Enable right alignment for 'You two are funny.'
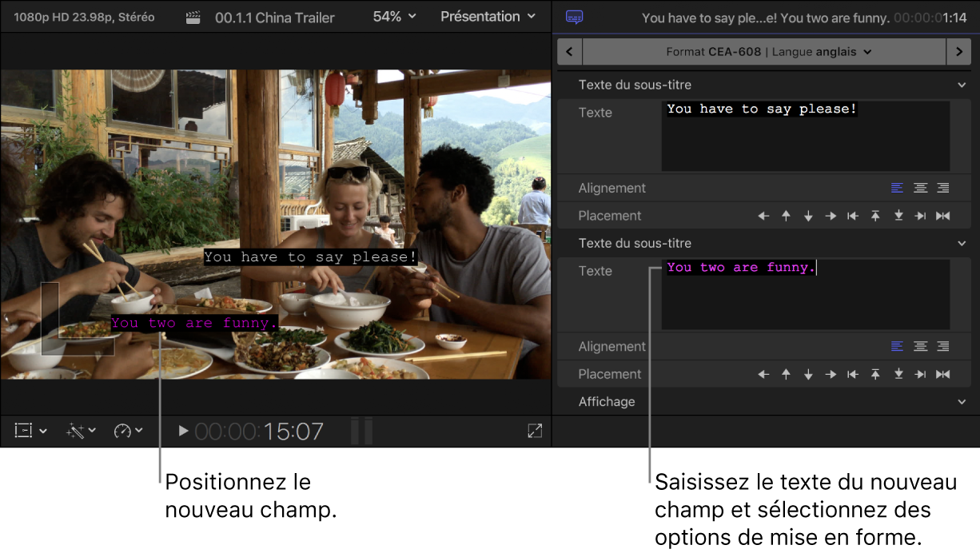Screen dimensions: 980x553 click(942, 347)
